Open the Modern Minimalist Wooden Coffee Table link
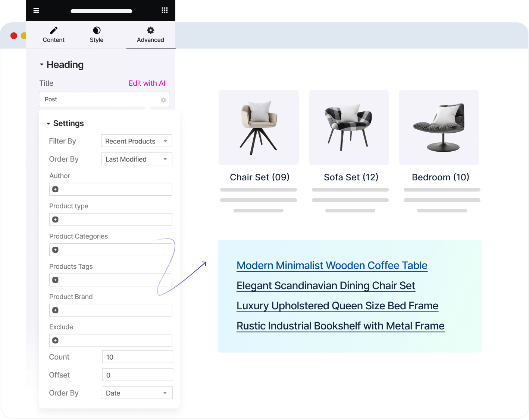 click(332, 265)
